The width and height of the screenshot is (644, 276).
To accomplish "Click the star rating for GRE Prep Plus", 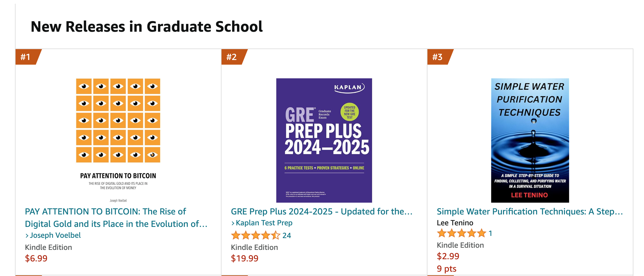I will click(255, 236).
